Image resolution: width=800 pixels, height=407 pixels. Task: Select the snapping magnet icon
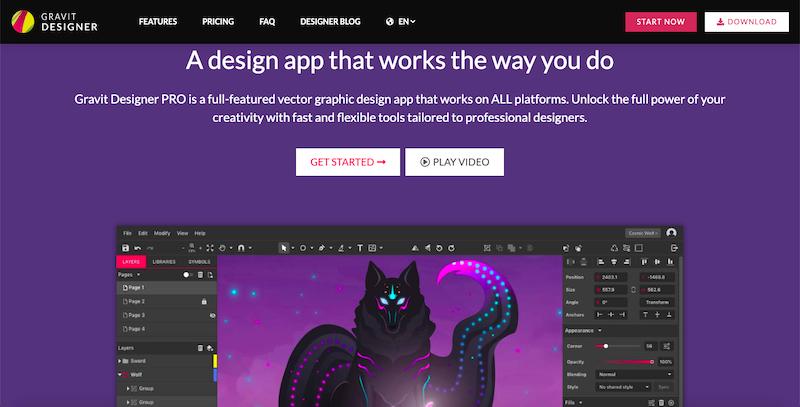click(x=241, y=248)
